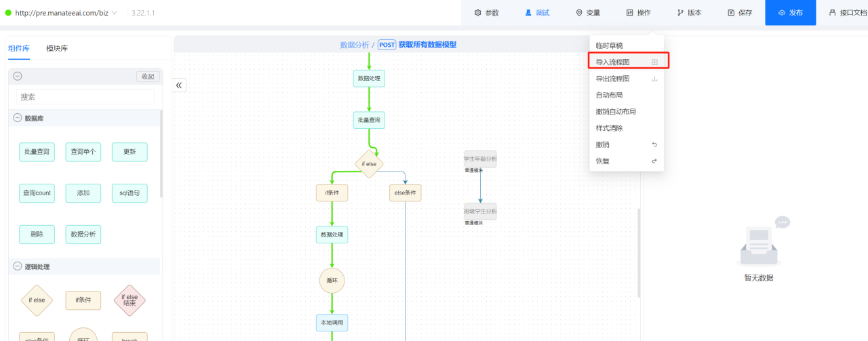Click the 保存 save toolbar button
The height and width of the screenshot is (341, 868).
[740, 13]
